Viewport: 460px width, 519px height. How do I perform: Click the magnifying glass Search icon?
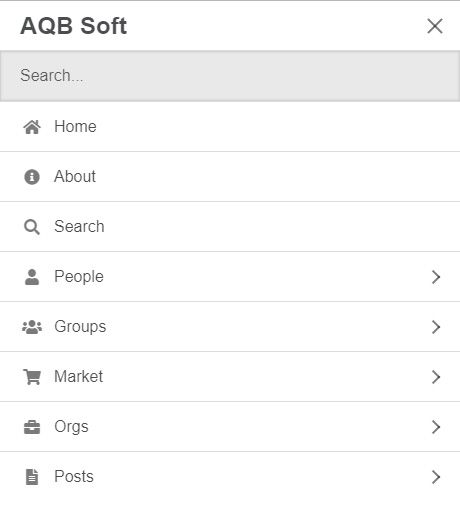[32, 227]
